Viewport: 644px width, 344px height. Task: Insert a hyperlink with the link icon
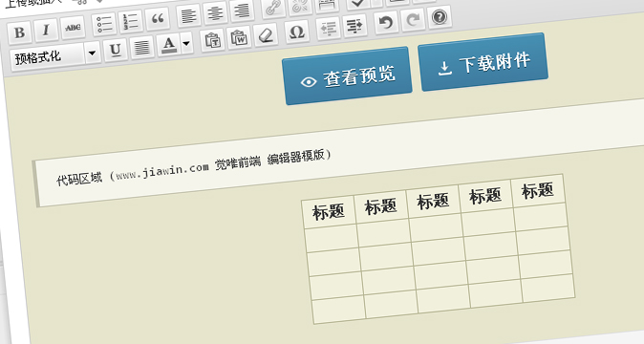[x=272, y=8]
